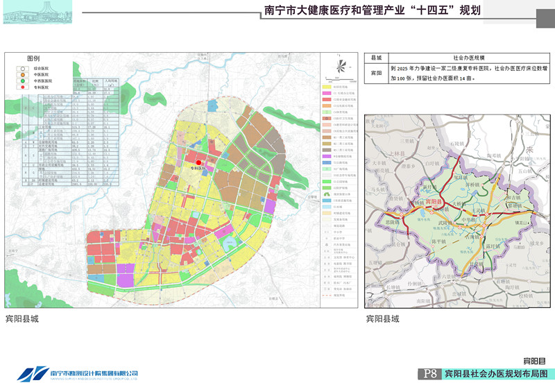Screen dimensions: 555x392
Task: Click 上林县 on the county map
Action: pyautogui.click(x=397, y=153)
